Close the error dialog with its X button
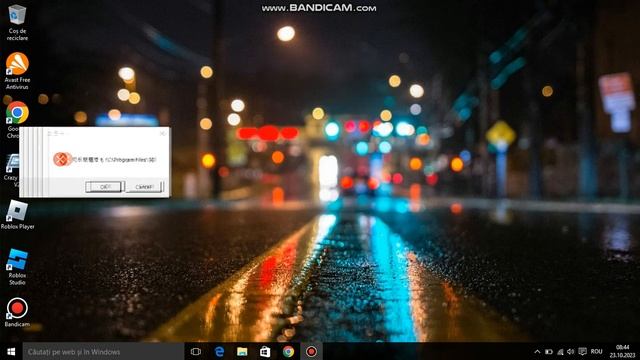 tap(163, 133)
